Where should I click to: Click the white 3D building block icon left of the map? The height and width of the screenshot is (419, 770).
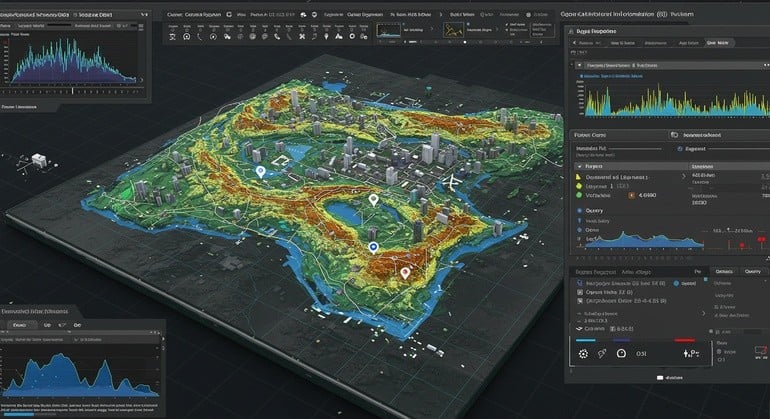pos(41,158)
